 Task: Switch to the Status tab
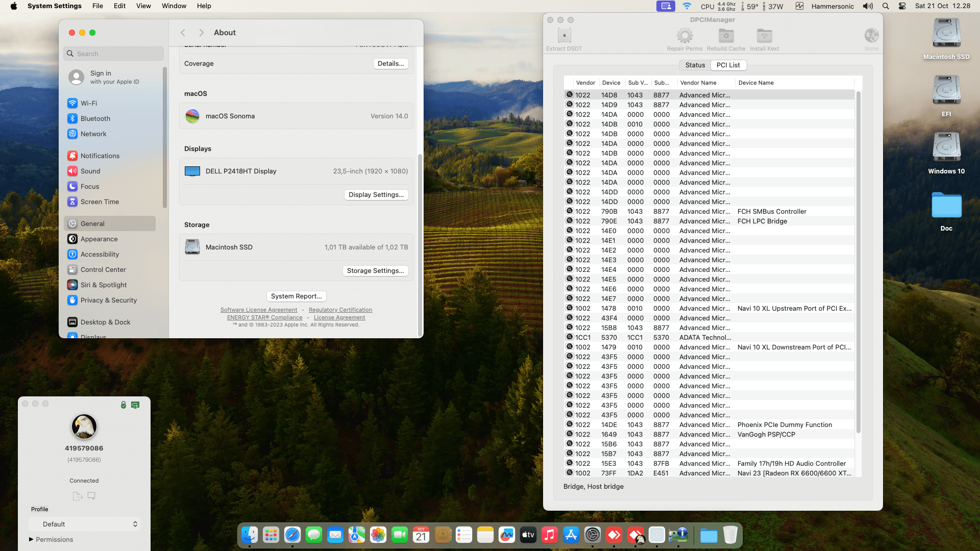[695, 65]
